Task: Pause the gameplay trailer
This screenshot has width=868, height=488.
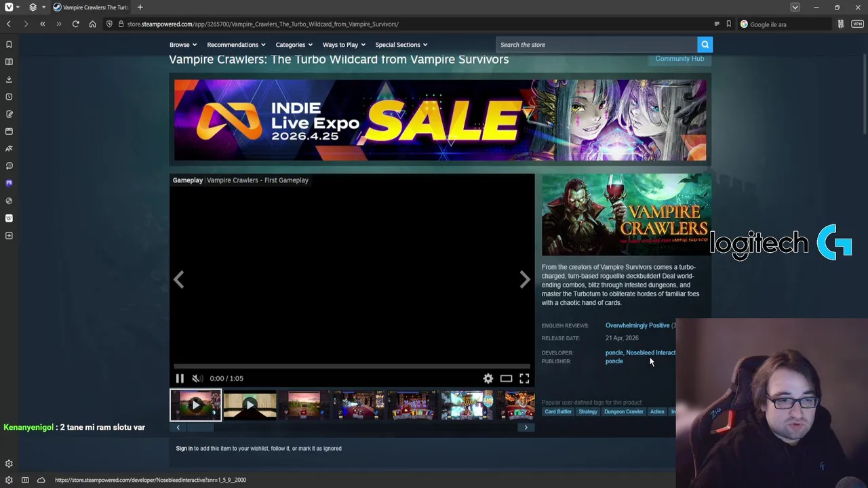Action: 180,378
